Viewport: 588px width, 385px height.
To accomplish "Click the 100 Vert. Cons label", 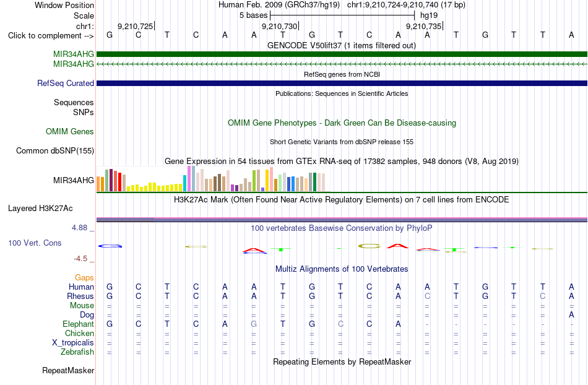I will 35,243.
